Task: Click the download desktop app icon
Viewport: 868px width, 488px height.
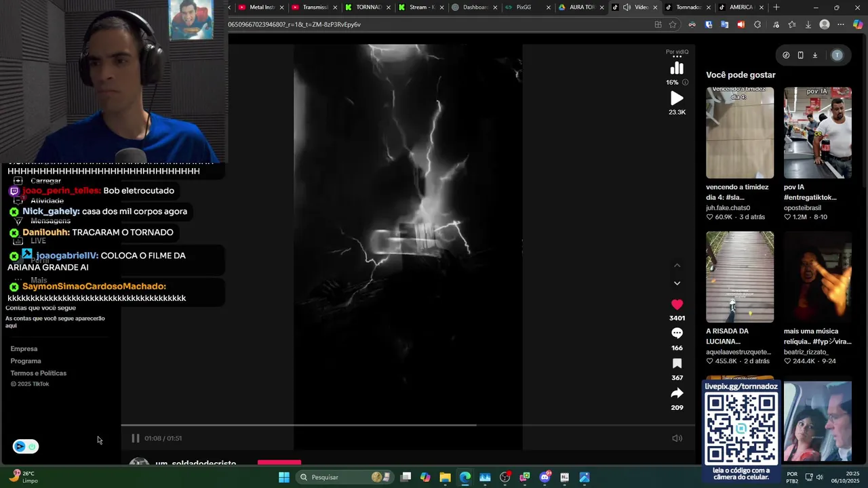Action: [815, 56]
